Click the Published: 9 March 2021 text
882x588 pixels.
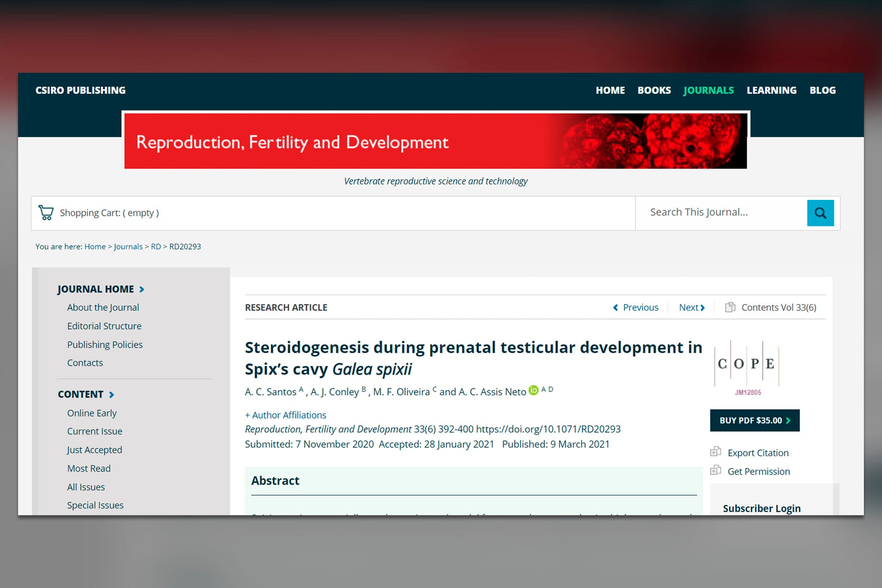pos(556,444)
